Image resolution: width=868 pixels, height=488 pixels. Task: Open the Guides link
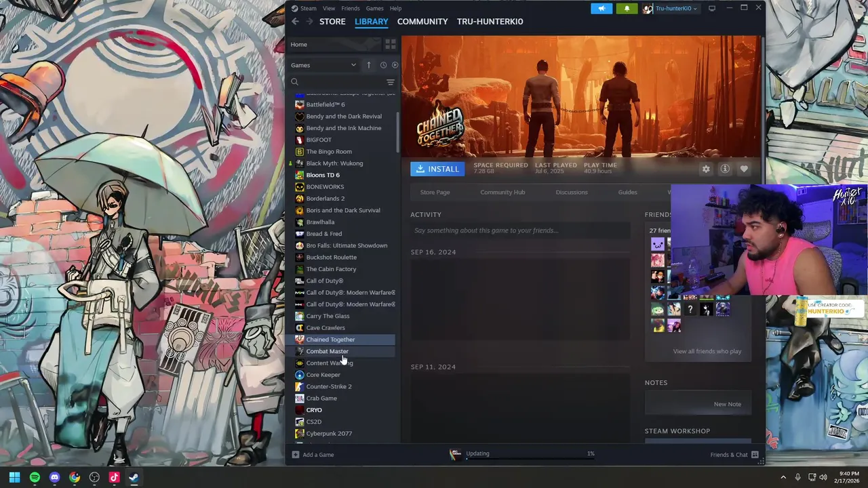pos(627,192)
